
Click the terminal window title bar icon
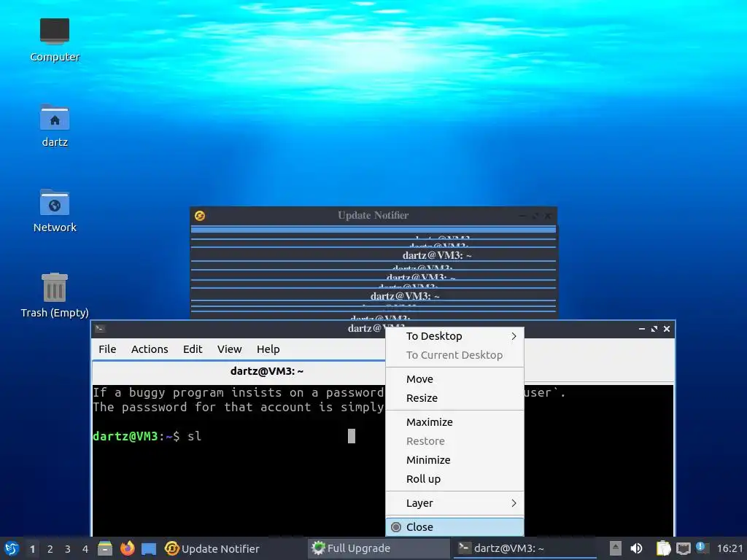coord(99,329)
